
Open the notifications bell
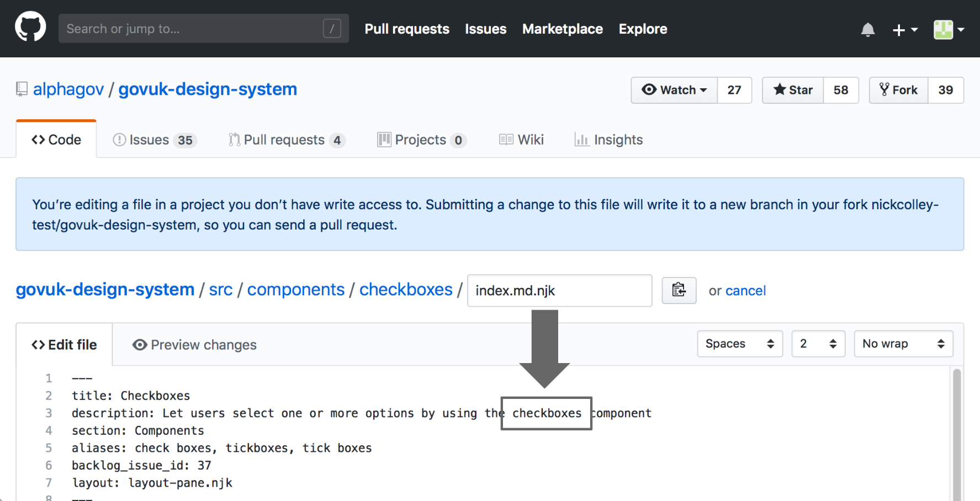coord(868,29)
